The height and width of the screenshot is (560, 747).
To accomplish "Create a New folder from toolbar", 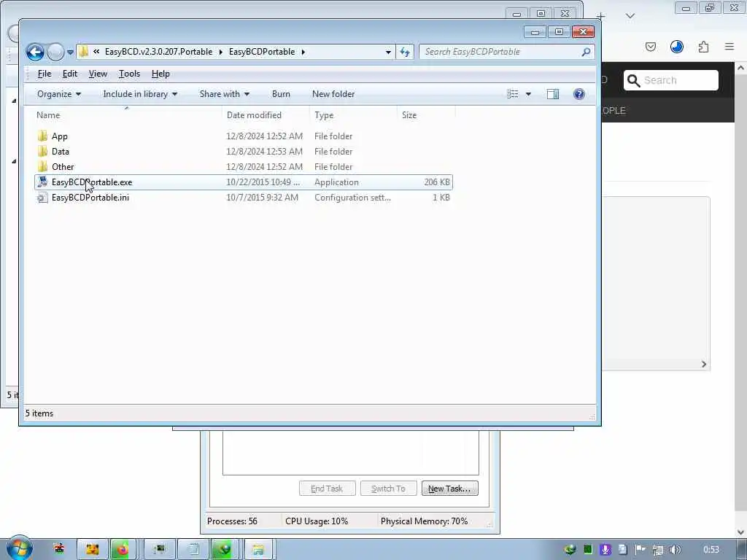I will [333, 94].
